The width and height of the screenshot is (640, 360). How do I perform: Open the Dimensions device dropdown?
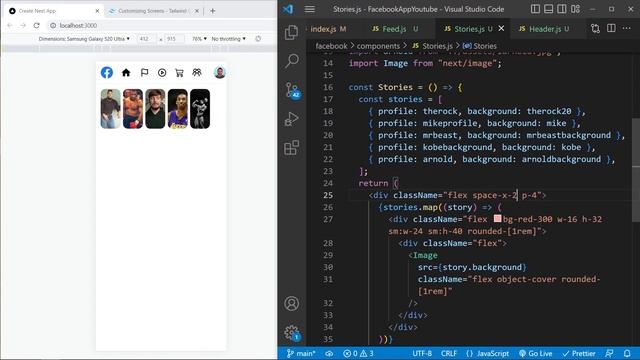click(x=84, y=39)
